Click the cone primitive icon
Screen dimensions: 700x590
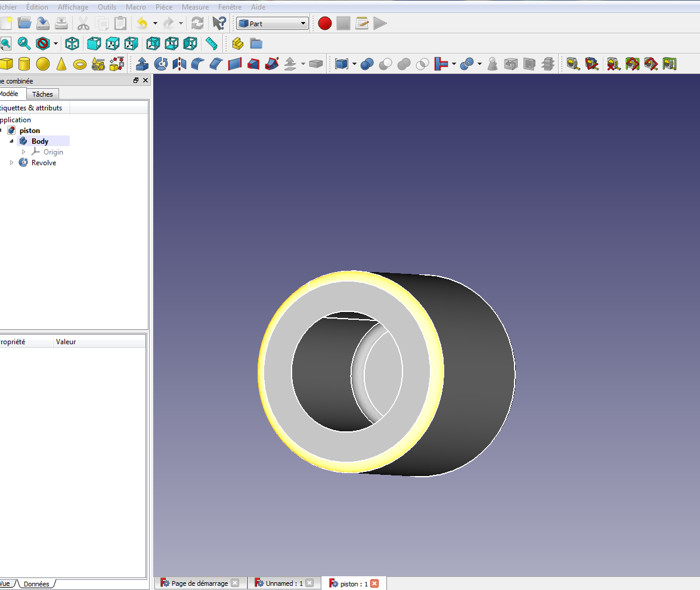[x=61, y=64]
